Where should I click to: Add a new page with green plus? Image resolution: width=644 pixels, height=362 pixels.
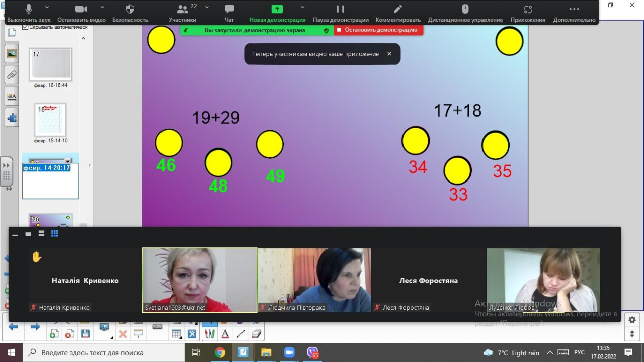54,333
